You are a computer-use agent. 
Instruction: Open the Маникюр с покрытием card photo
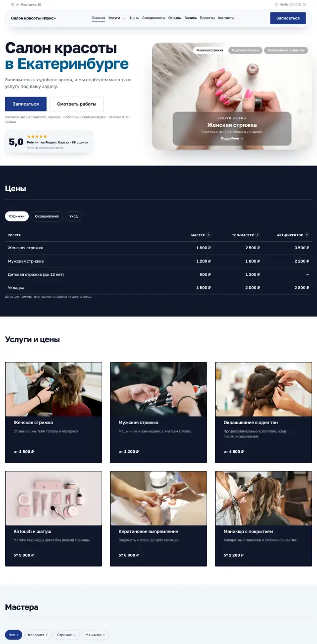pyautogui.click(x=264, y=498)
